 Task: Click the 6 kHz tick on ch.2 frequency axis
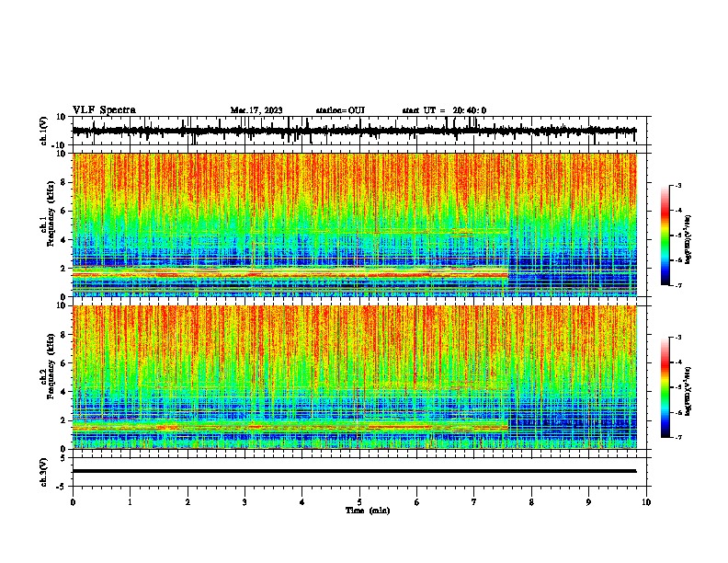click(x=65, y=362)
